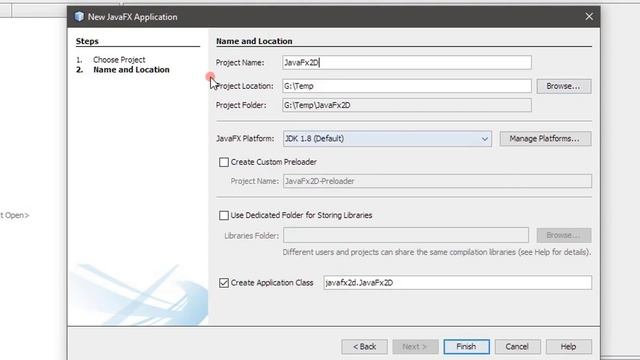640x360 pixels.
Task: Finish creating the JavaFX project
Action: (467, 347)
